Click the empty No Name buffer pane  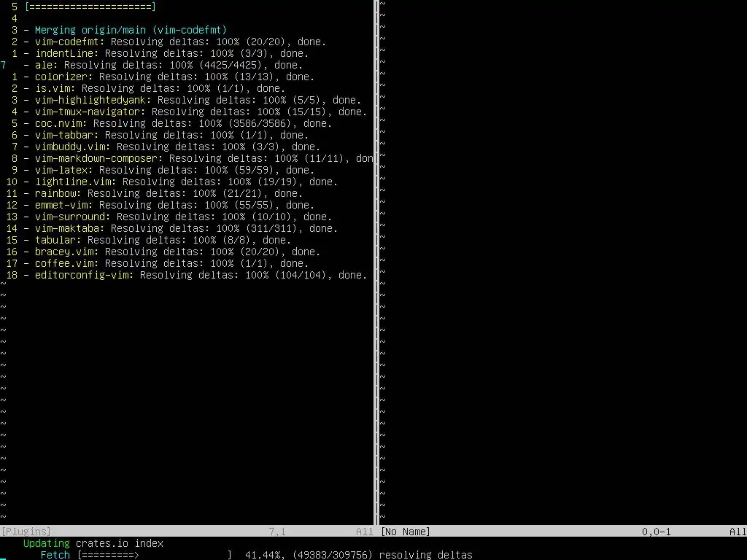pos(563,262)
